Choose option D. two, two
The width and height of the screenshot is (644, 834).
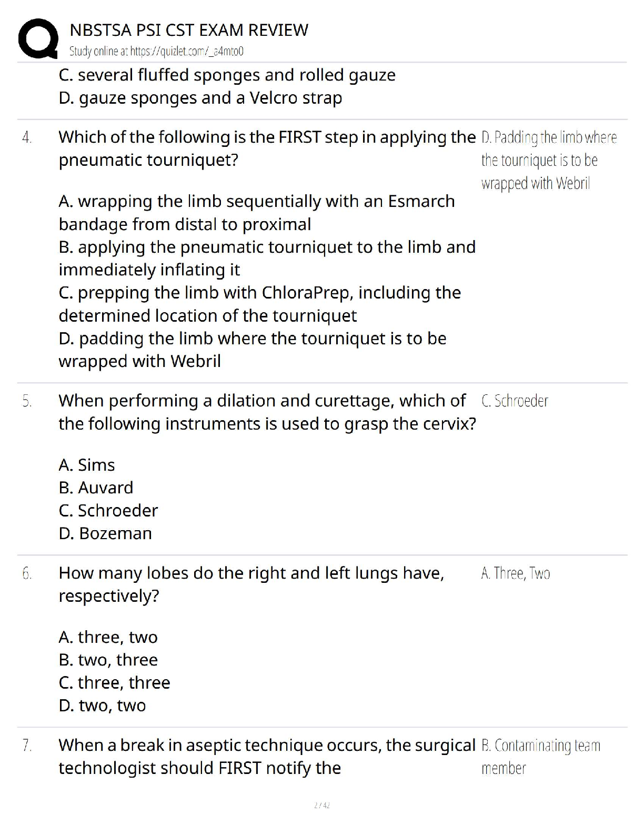coord(102,706)
